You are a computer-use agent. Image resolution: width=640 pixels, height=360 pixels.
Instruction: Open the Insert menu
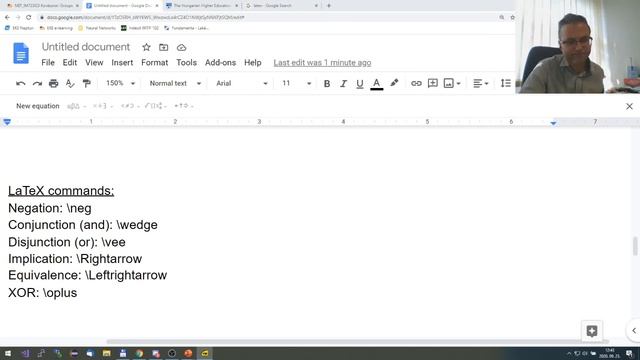pyautogui.click(x=122, y=62)
